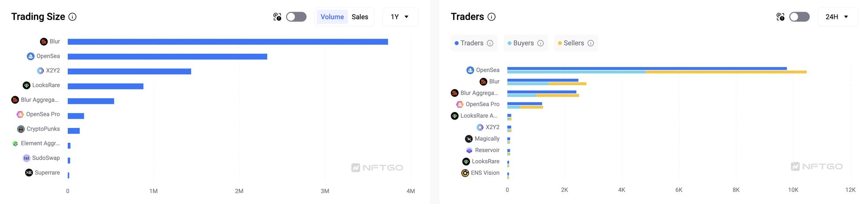Open the 24H time range dropdown
This screenshot has width=868, height=204.
coord(837,17)
